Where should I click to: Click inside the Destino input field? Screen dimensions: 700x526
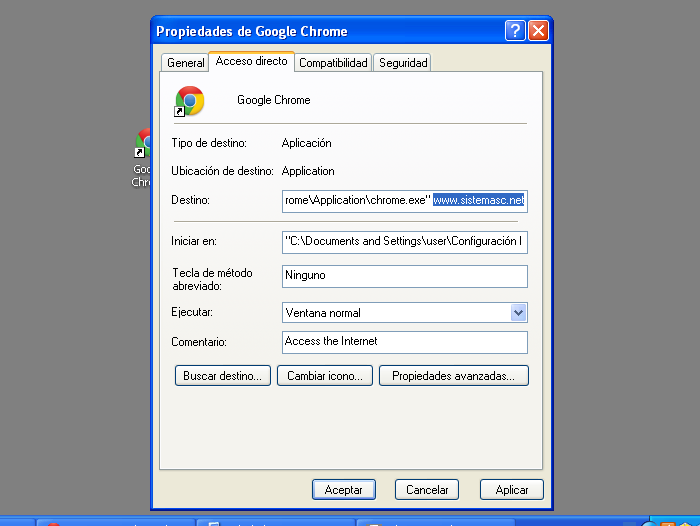click(404, 201)
